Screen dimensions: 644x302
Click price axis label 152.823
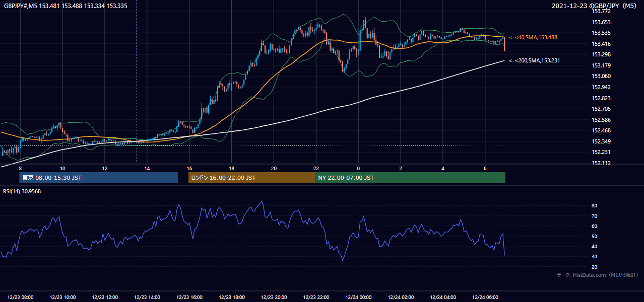pyautogui.click(x=601, y=98)
